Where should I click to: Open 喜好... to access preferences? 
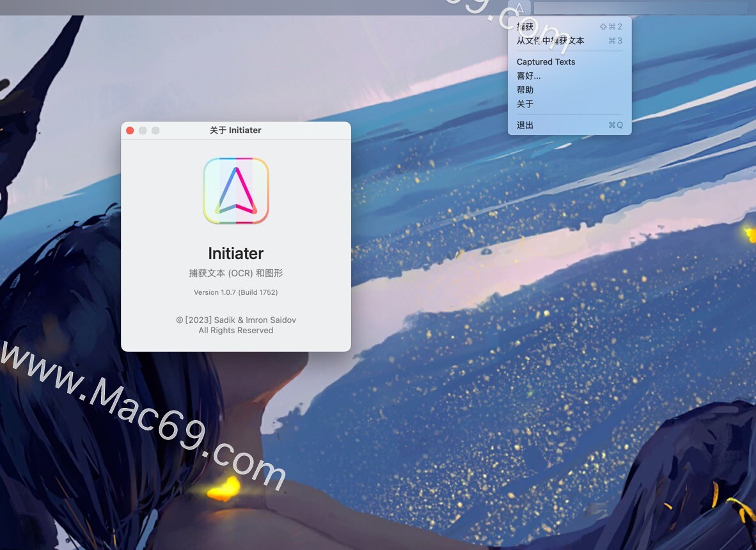click(x=528, y=75)
